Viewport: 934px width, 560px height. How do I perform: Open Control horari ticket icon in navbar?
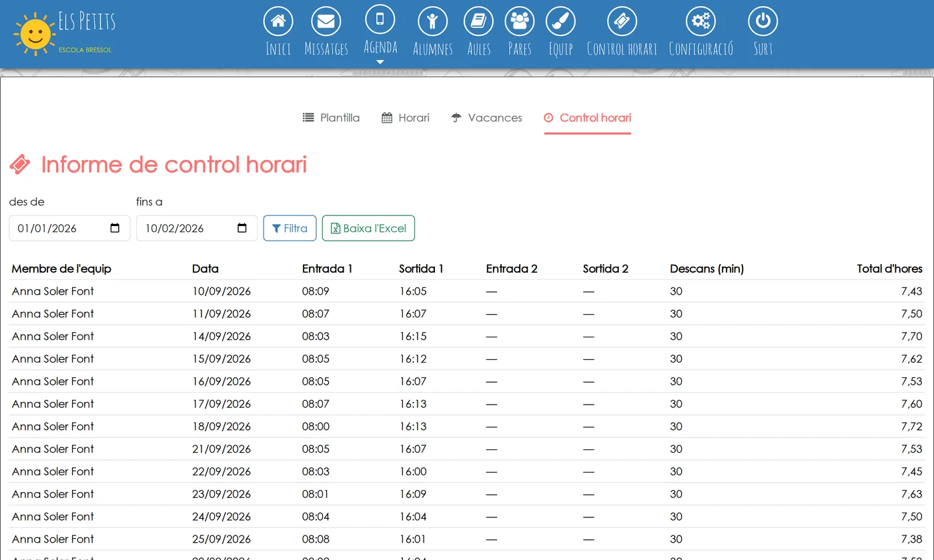click(x=622, y=21)
